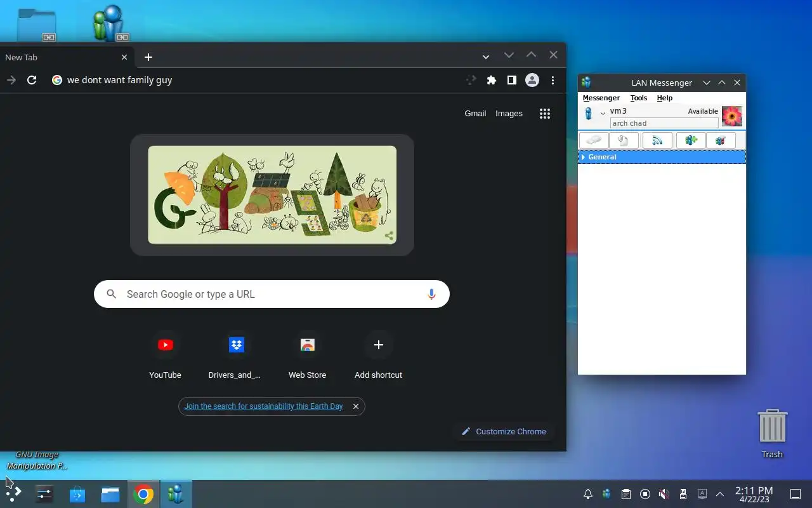
Task: Open the clipboard tray icon
Action: click(x=626, y=494)
